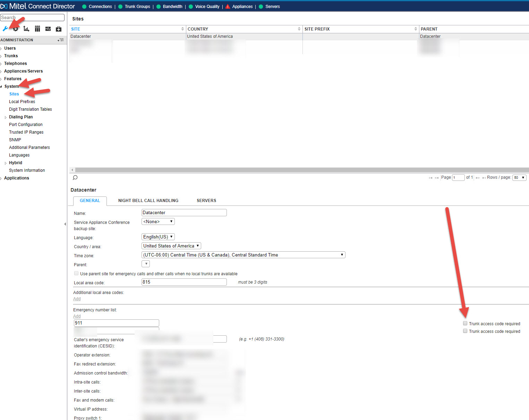
Task: Add an additional local area code
Action: [x=77, y=299]
